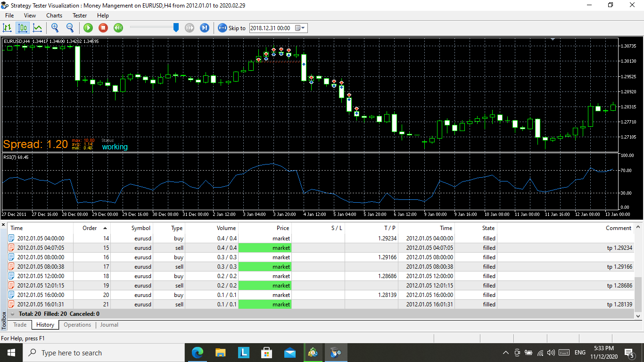Viewport: 644px width, 362px height.
Task: Click the row icon for order 19
Action: point(12,286)
